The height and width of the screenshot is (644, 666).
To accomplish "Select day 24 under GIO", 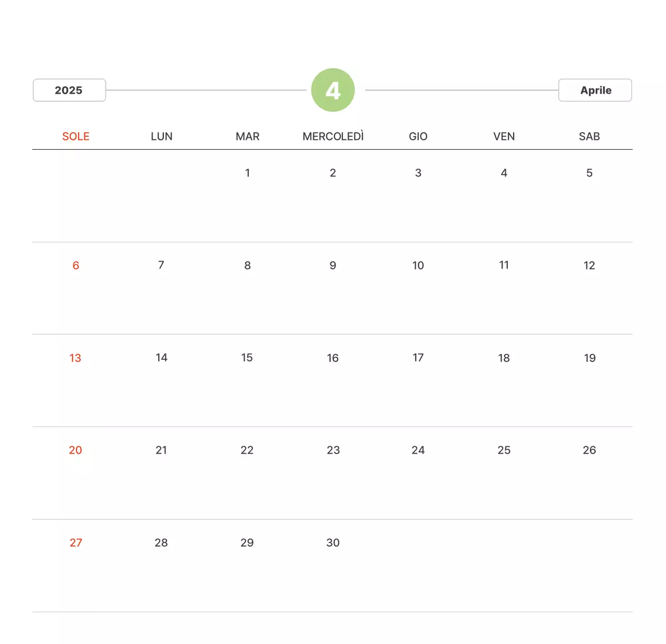I will (418, 450).
